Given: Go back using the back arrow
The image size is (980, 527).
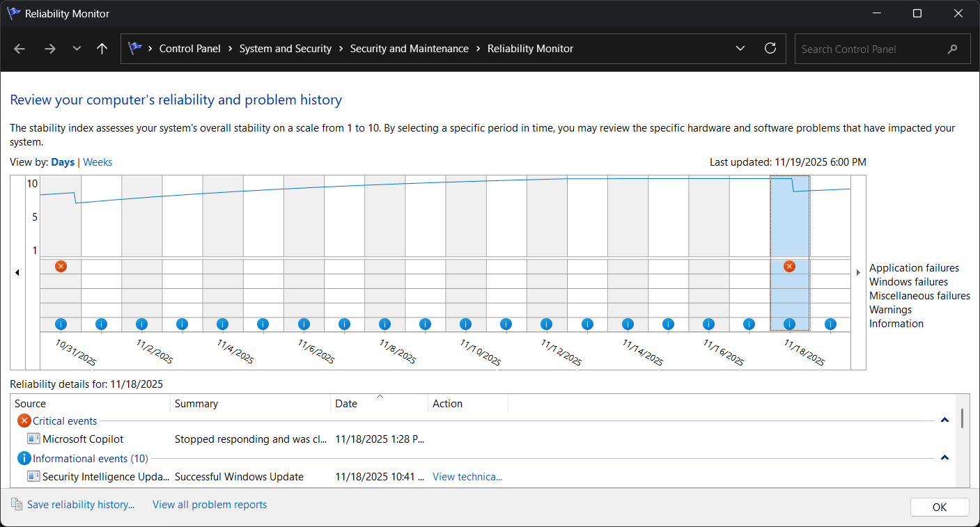Looking at the screenshot, I should pyautogui.click(x=20, y=49).
